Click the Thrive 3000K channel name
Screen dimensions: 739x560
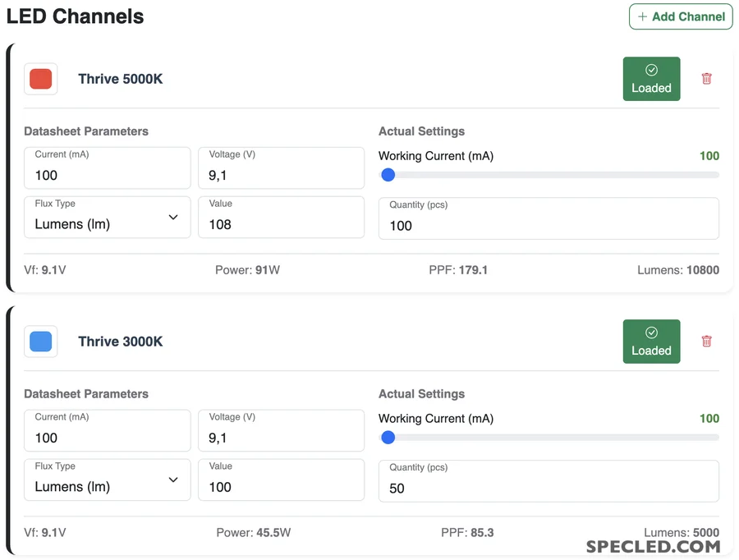pos(120,342)
